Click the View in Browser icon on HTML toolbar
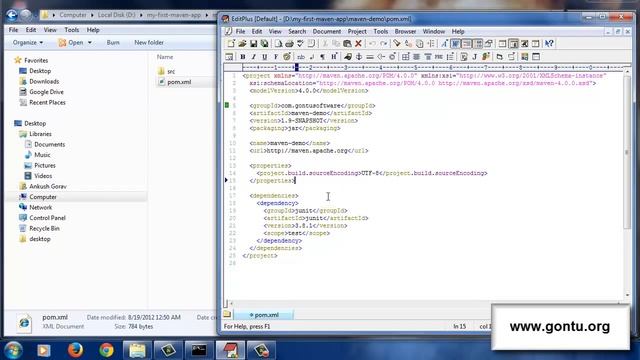The image size is (640, 360). click(229, 57)
